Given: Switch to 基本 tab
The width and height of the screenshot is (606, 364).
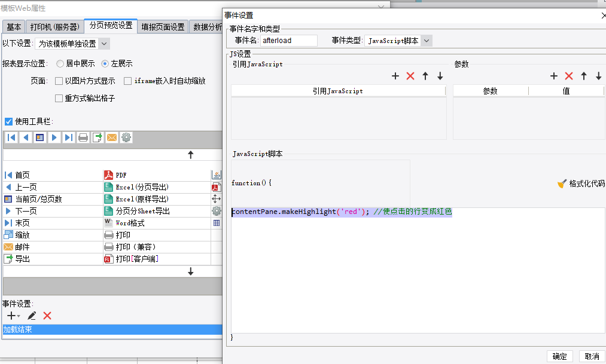Looking at the screenshot, I should 14,27.
